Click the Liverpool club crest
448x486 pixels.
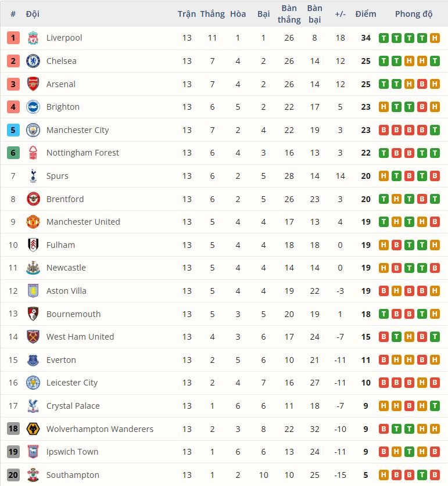(x=33, y=37)
